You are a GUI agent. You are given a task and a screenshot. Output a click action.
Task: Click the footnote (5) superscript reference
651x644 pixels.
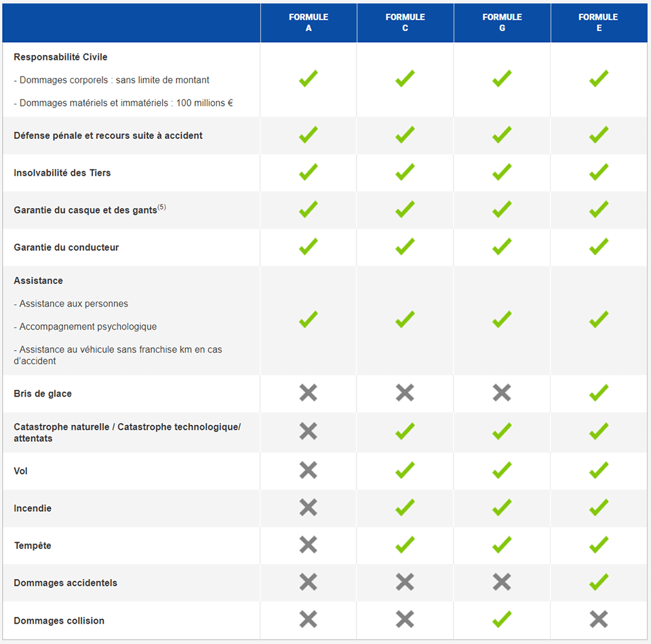tap(161, 207)
